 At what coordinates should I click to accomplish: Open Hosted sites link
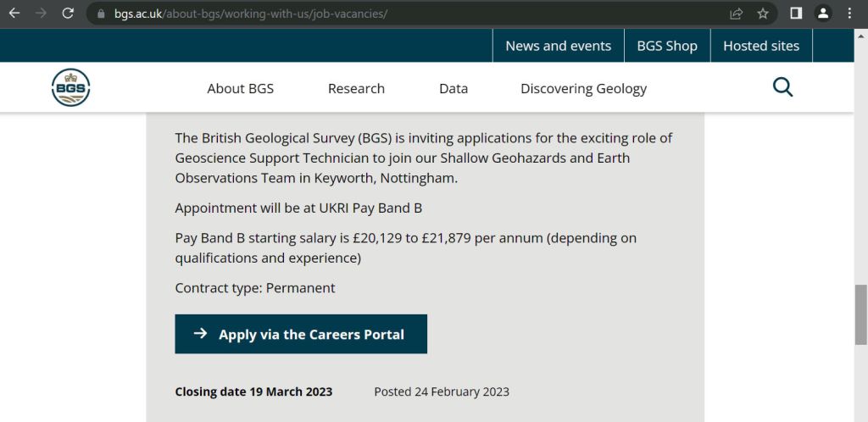761,46
